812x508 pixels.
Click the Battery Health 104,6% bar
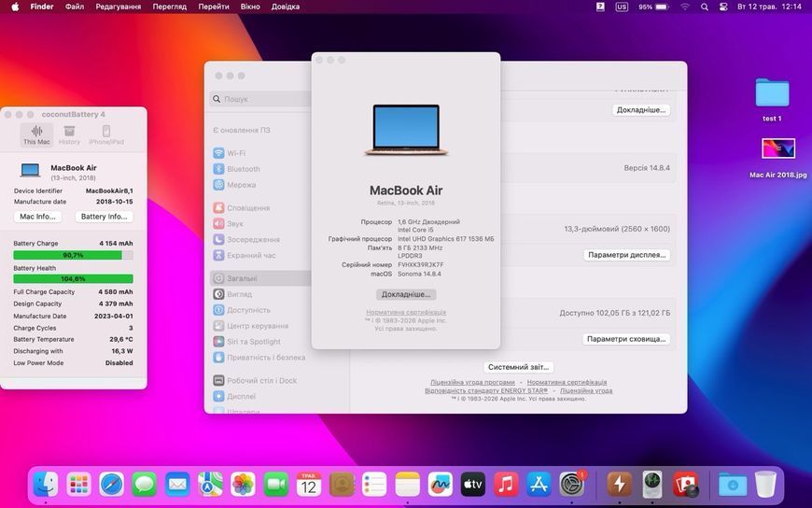(x=73, y=279)
